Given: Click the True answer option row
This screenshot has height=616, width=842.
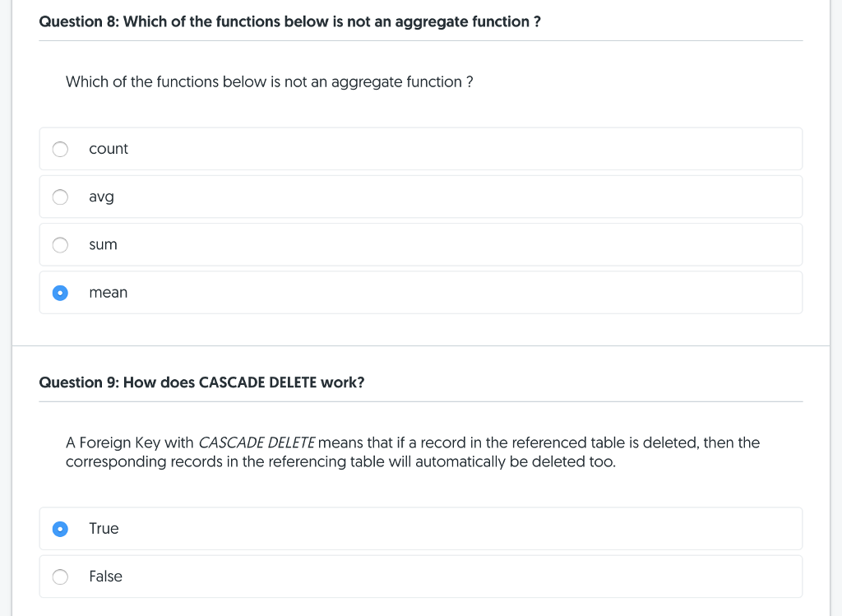Looking at the screenshot, I should [x=421, y=529].
